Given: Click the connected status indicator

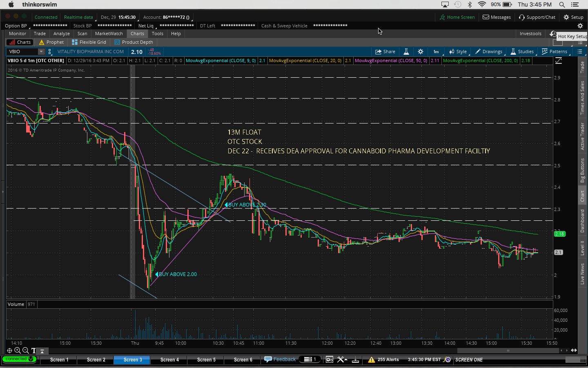Looking at the screenshot, I should (x=19, y=359).
